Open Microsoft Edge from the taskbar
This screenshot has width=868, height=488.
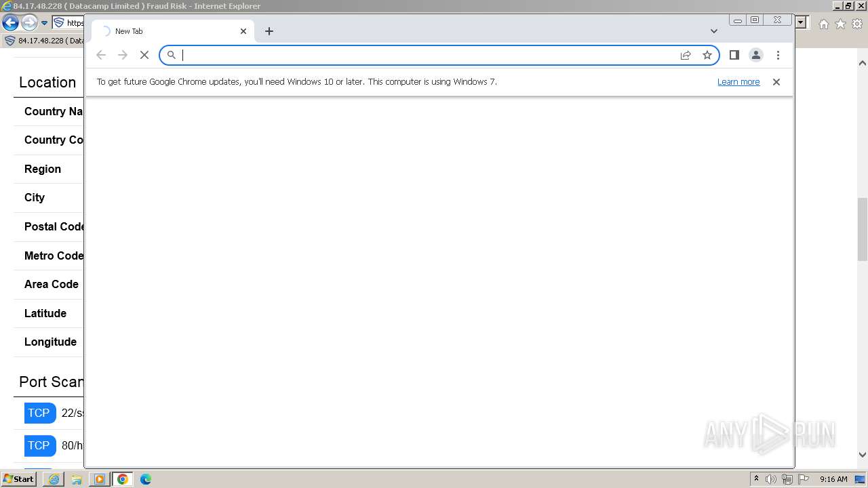click(146, 479)
